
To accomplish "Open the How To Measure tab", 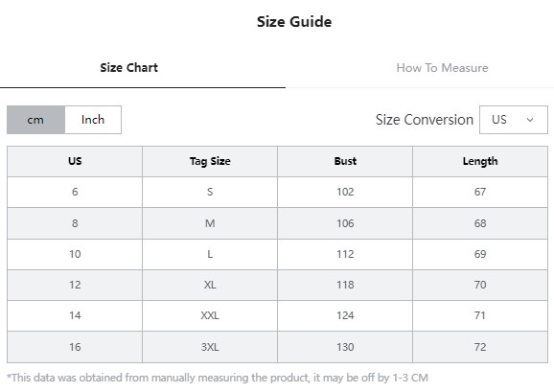I will pos(442,67).
